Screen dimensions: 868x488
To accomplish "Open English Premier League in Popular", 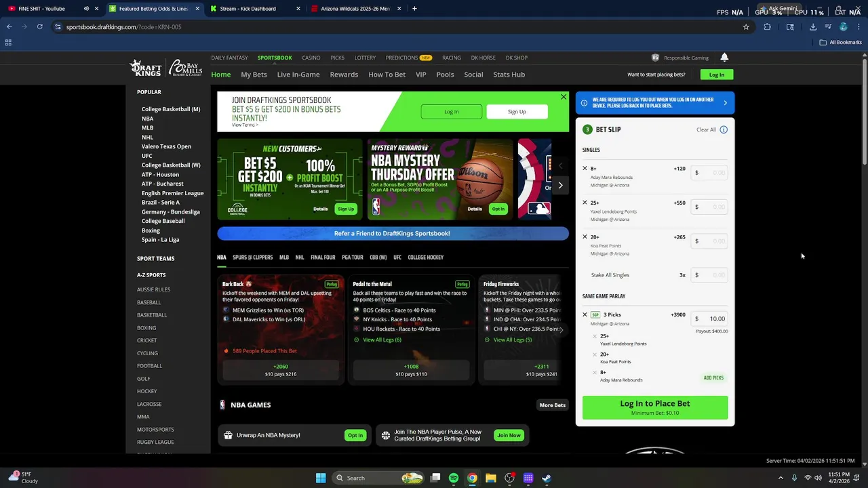I will (x=172, y=193).
